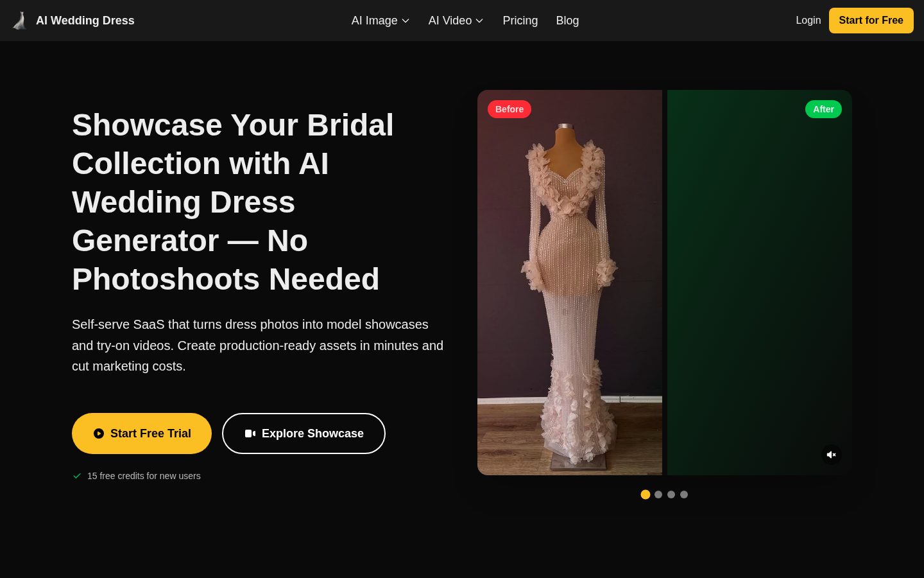Open the AI Image dropdown menu
Screen dimensions: 924x578
(x=381, y=21)
